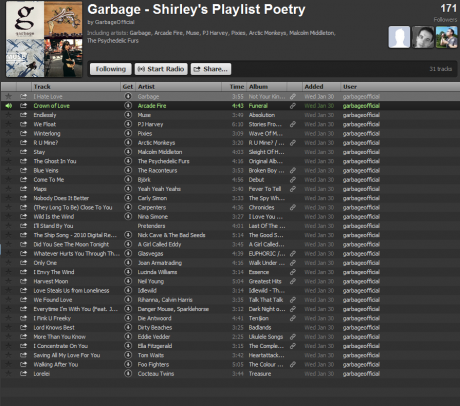Download icon for Garbage track I Hate Love
The height and width of the screenshot is (406, 460).
pyautogui.click(x=128, y=96)
